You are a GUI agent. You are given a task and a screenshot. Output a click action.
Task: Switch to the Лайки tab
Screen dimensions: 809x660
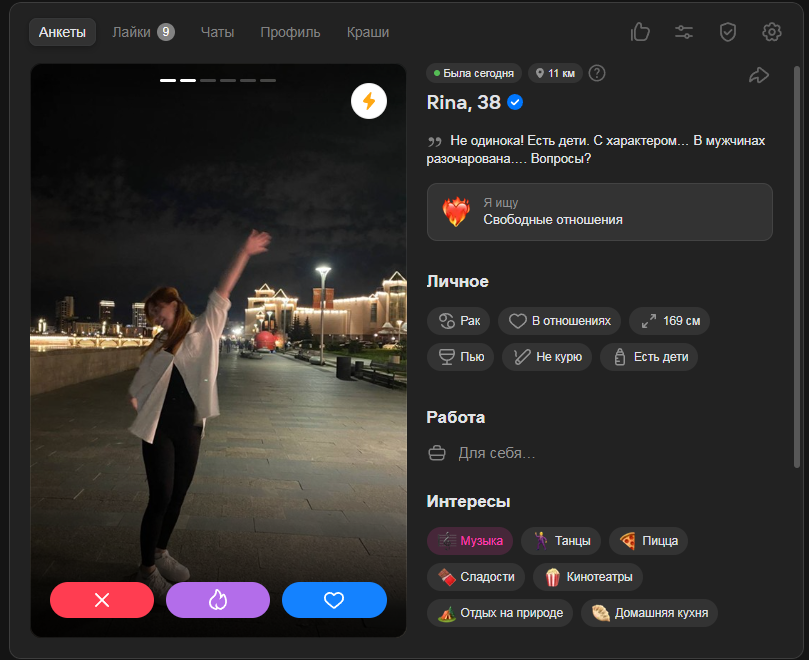(142, 32)
